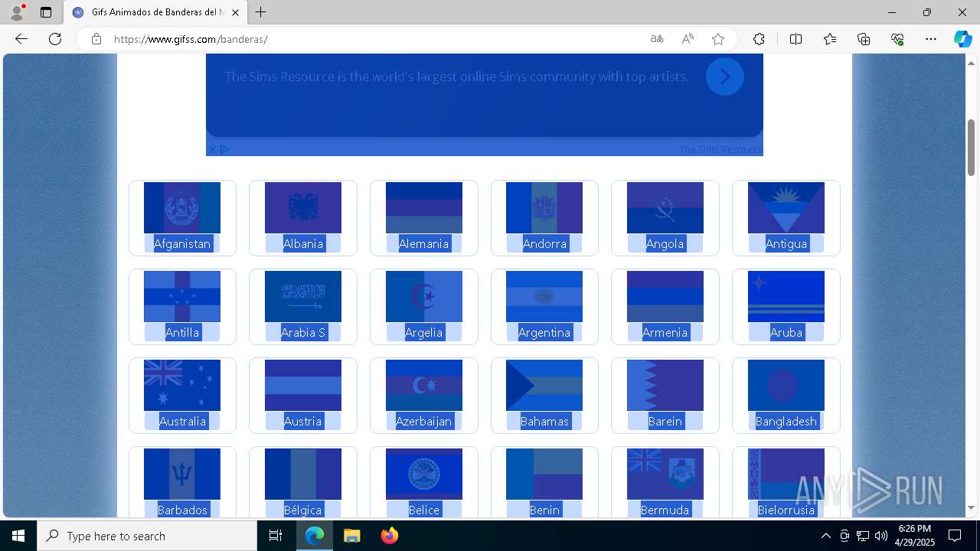Click the Austria label link
This screenshot has height=551, width=980.
tap(303, 421)
